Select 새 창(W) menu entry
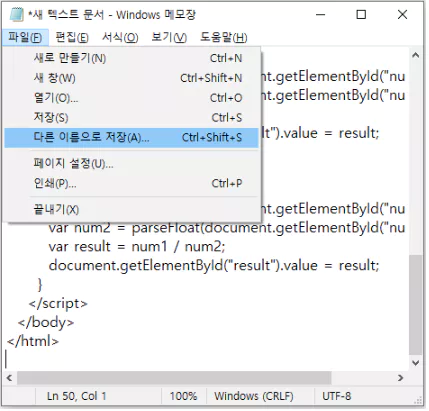Screen dimensions: 429x411 coord(131,78)
